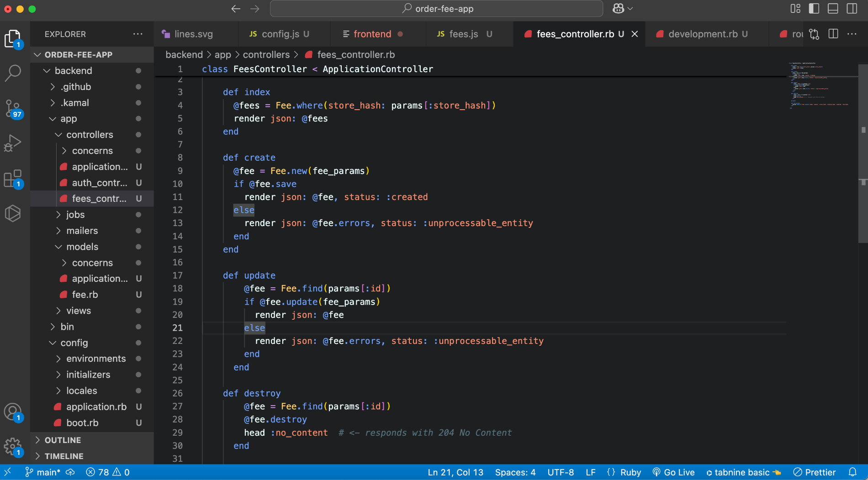Collapse the ORDER-FEE-APP root folder
Screen dimensions: 868x480
[x=92, y=55]
